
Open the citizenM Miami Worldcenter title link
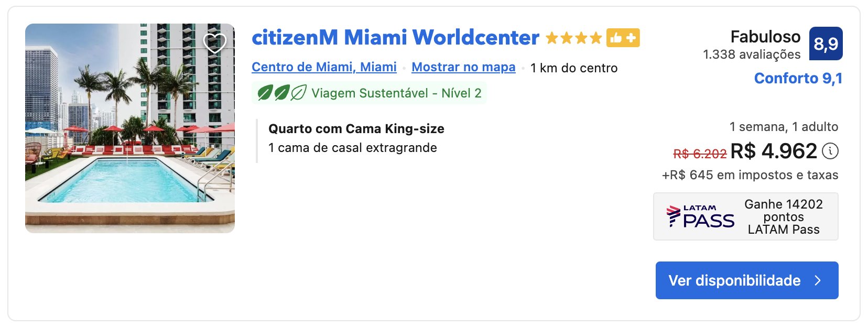395,38
